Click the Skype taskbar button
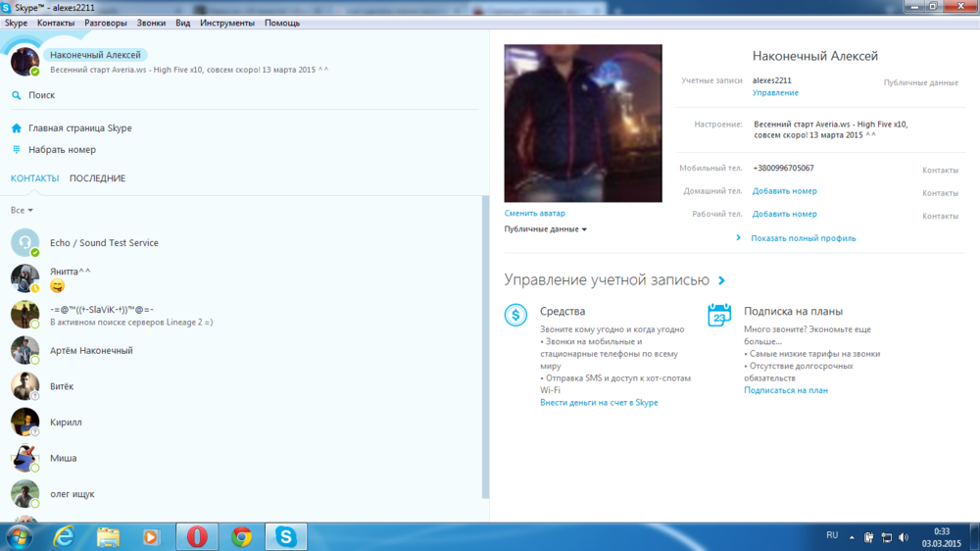This screenshot has width=980, height=551. pyautogui.click(x=286, y=536)
